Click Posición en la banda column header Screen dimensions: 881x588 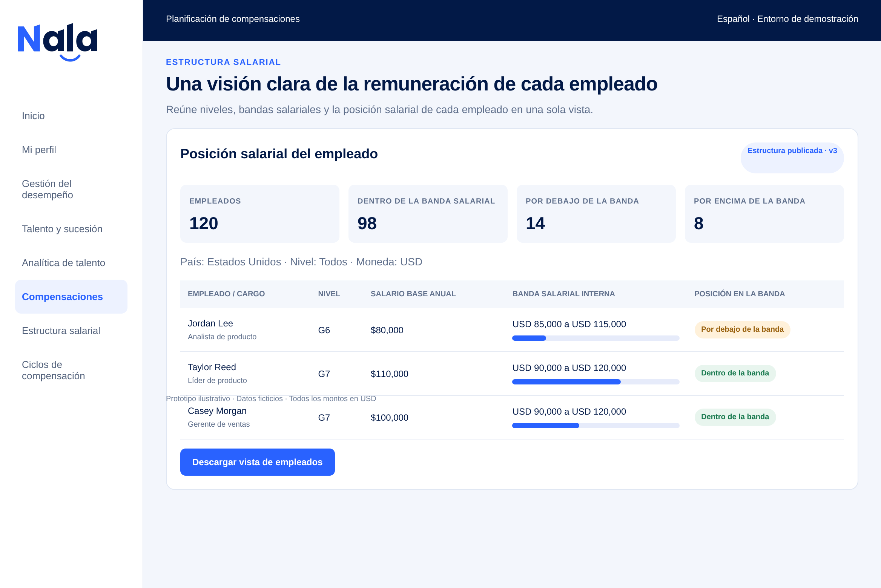coord(740,294)
